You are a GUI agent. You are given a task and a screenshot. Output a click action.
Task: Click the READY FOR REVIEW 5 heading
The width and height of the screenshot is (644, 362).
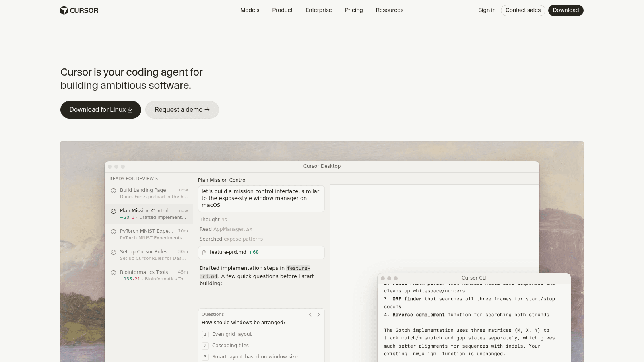pyautogui.click(x=134, y=179)
